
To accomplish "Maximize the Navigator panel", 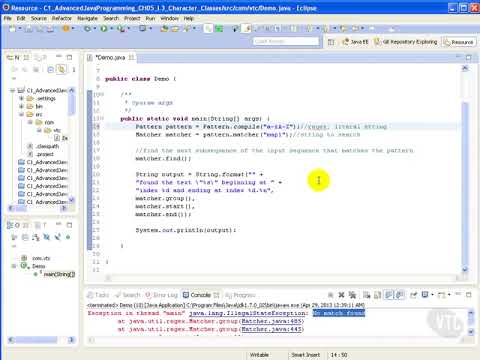I will tap(69, 57).
